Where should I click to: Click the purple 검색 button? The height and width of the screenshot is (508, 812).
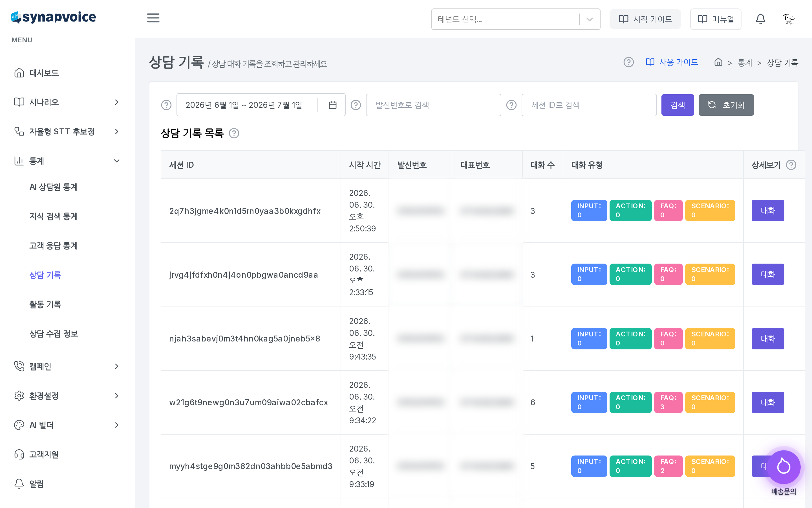[x=678, y=105]
